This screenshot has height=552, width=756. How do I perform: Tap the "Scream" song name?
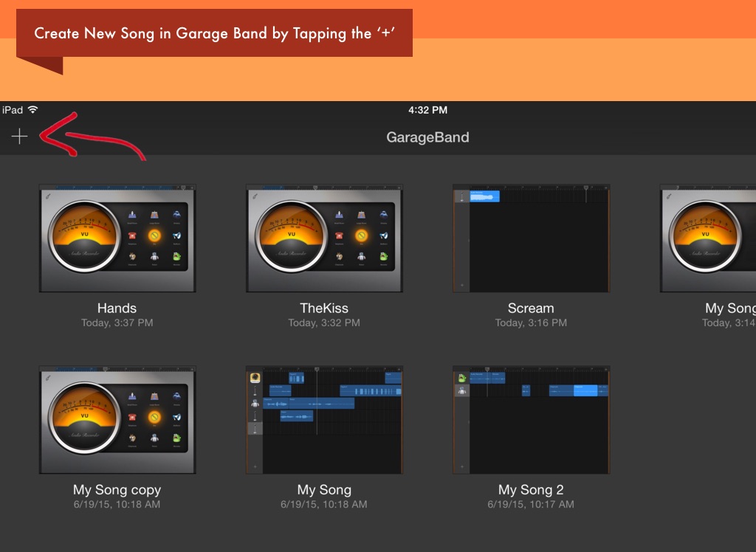(531, 308)
